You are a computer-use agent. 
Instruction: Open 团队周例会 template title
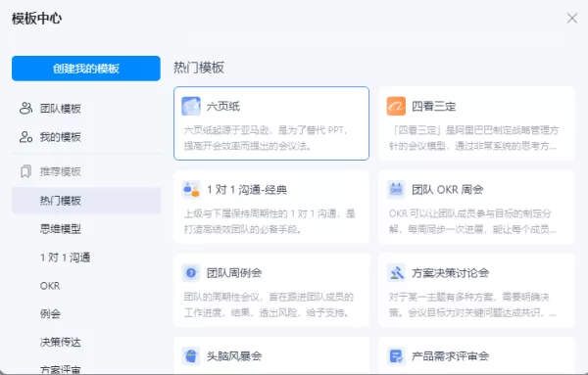234,273
